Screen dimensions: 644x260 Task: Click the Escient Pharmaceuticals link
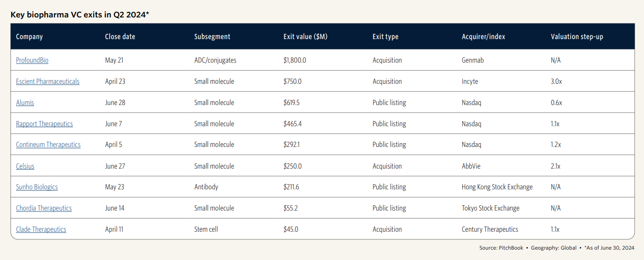click(48, 81)
